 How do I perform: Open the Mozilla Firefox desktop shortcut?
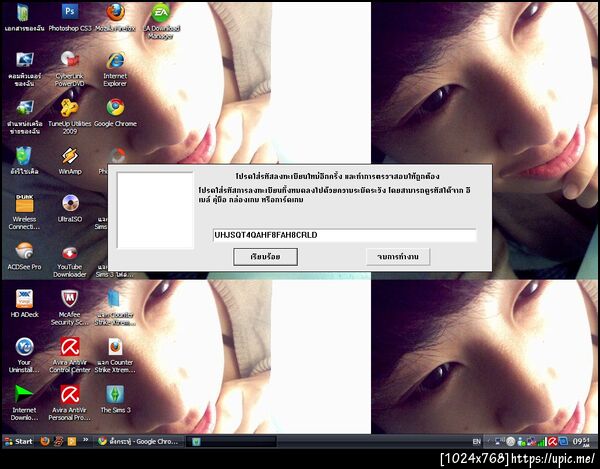click(115, 17)
